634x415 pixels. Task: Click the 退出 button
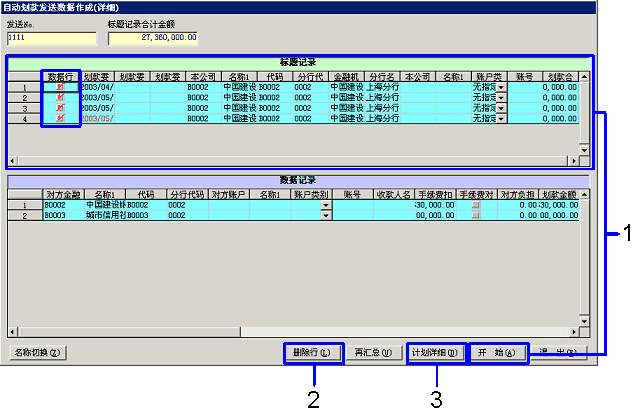coord(557,352)
